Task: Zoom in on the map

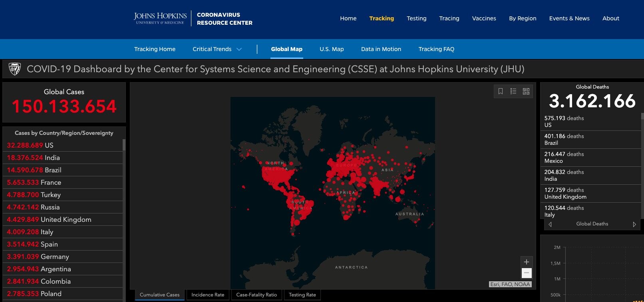Action: coord(527,262)
